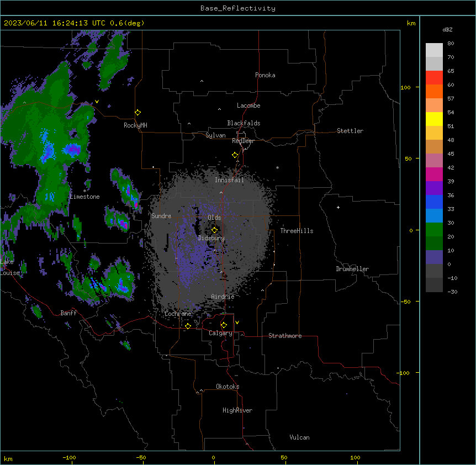
Task: Click the RedDeer city label
Action: pos(243,141)
